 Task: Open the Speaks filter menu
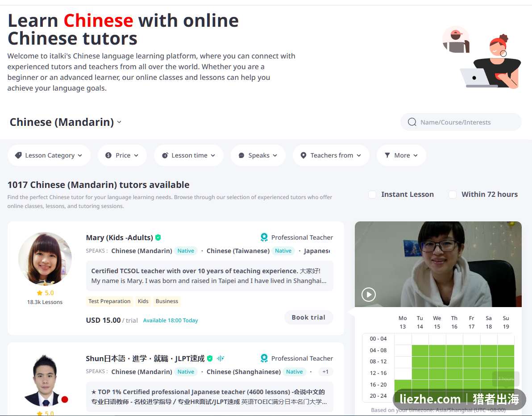coord(258,155)
